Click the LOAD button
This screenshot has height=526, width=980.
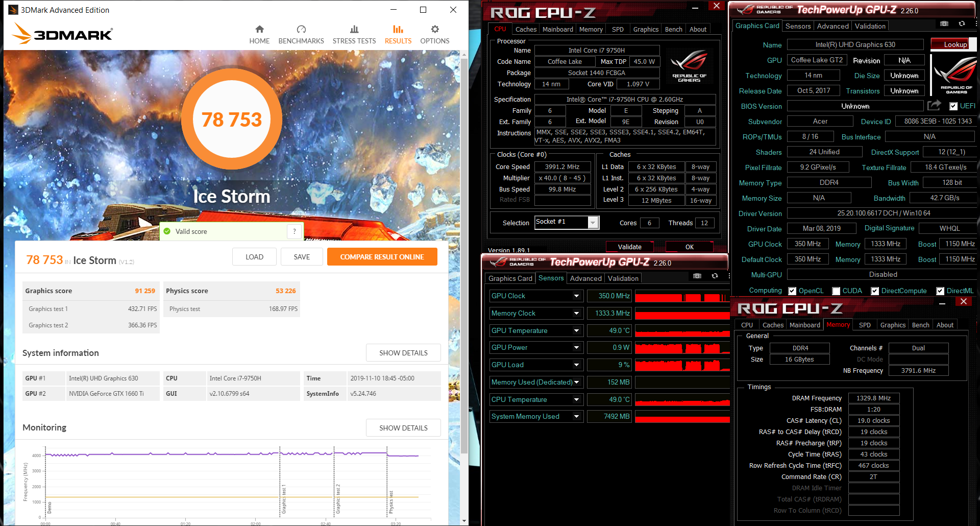(254, 257)
